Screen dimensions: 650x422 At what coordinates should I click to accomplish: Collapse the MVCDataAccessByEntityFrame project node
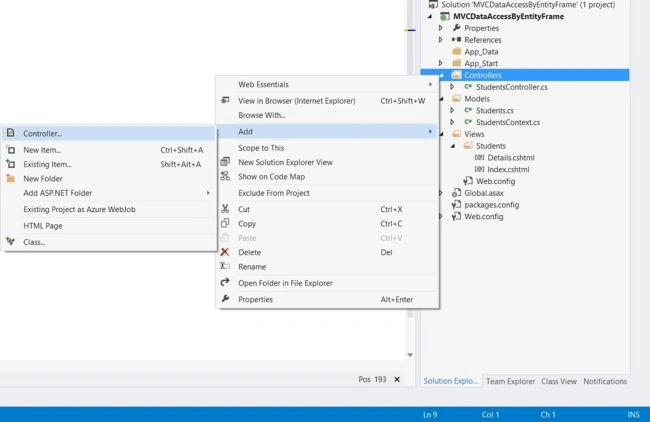coord(430,16)
